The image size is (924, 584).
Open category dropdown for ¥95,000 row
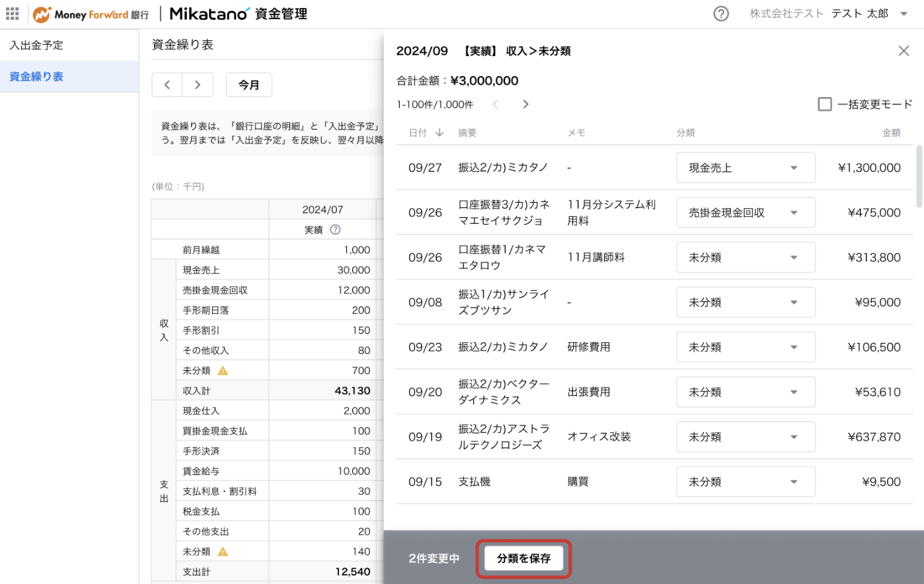[746, 303]
